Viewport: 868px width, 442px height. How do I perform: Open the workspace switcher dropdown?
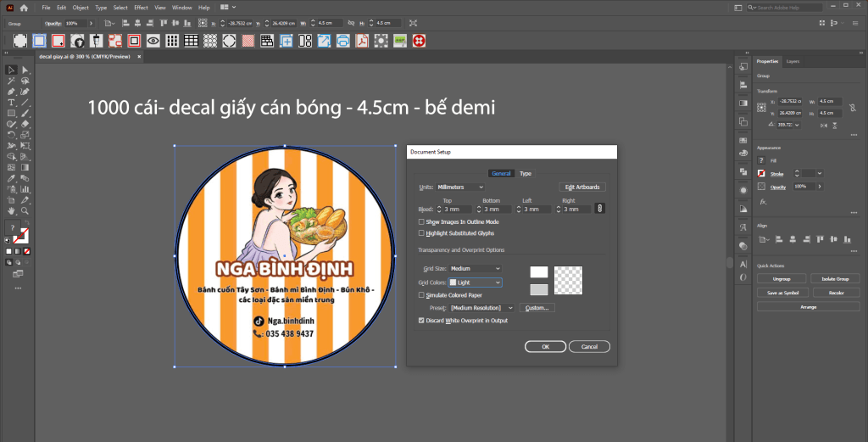click(x=227, y=8)
